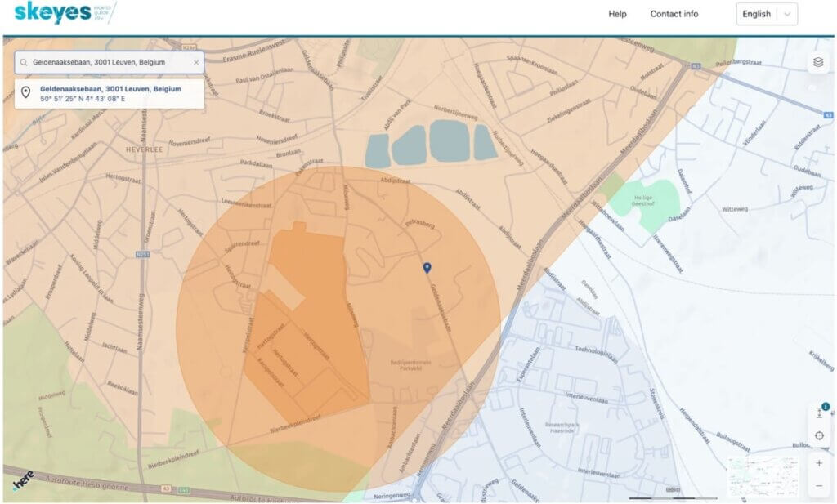Viewport: 837px width, 504px height.
Task: Click the height ruler icon with badge
Action: click(819, 413)
